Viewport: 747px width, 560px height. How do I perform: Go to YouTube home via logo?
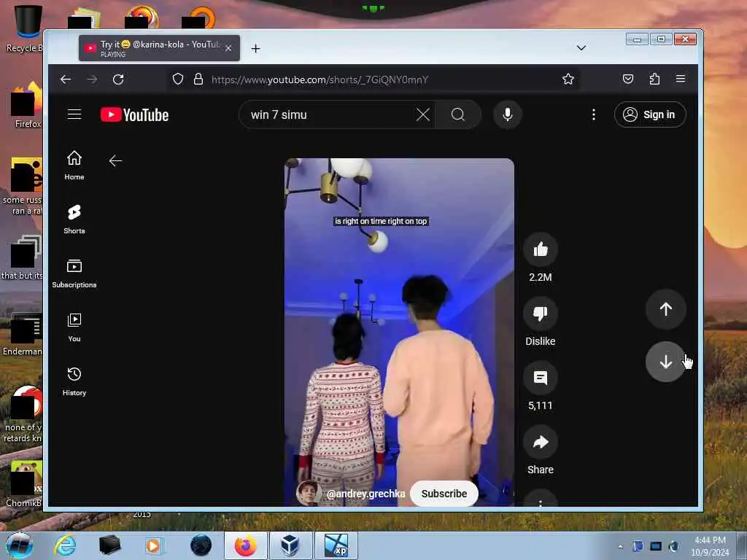(x=134, y=114)
